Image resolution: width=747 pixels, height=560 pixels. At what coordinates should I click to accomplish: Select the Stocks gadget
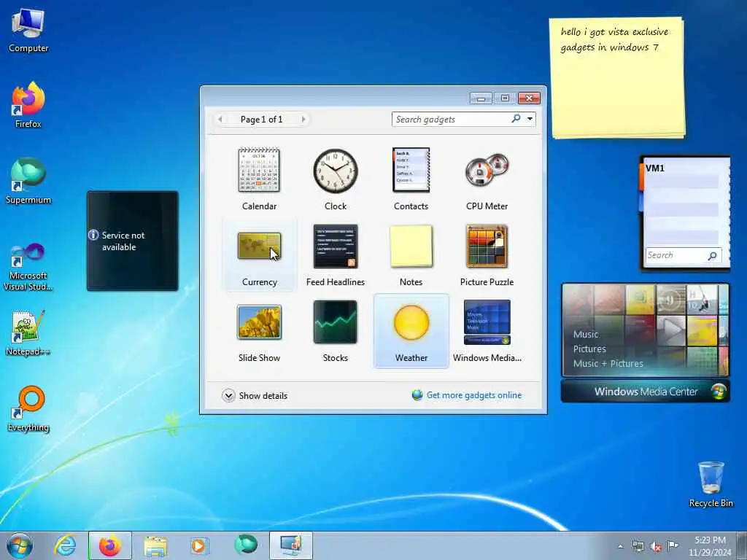click(x=336, y=330)
